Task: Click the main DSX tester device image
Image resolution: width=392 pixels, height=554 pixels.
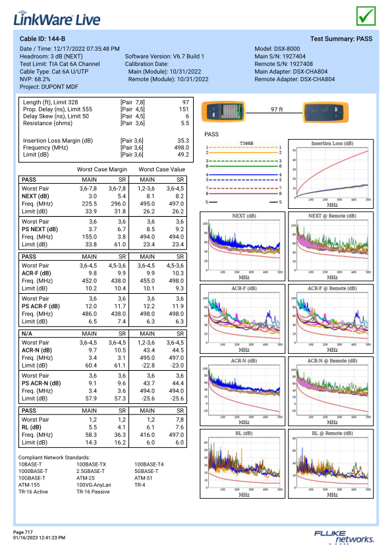Action: pos(223,111)
